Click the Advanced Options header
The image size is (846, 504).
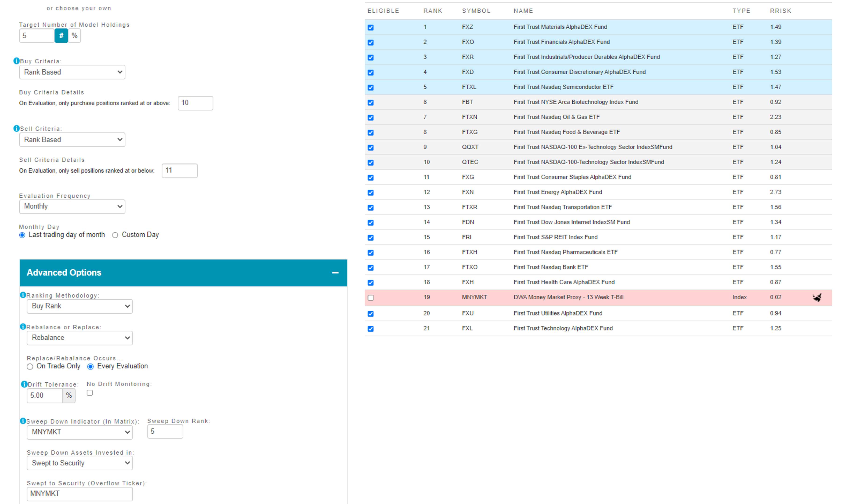click(x=183, y=273)
